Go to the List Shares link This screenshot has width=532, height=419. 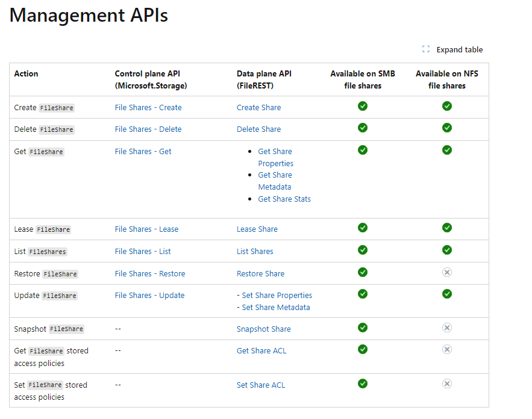[255, 252]
